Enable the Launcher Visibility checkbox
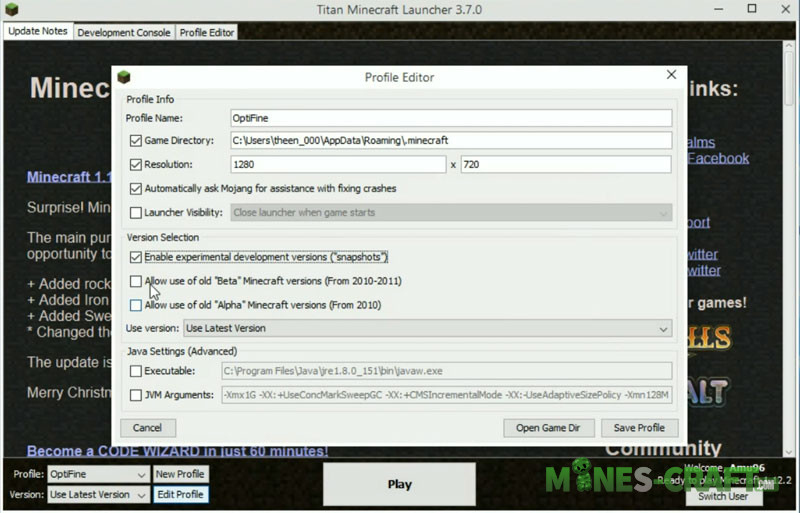 (x=136, y=212)
